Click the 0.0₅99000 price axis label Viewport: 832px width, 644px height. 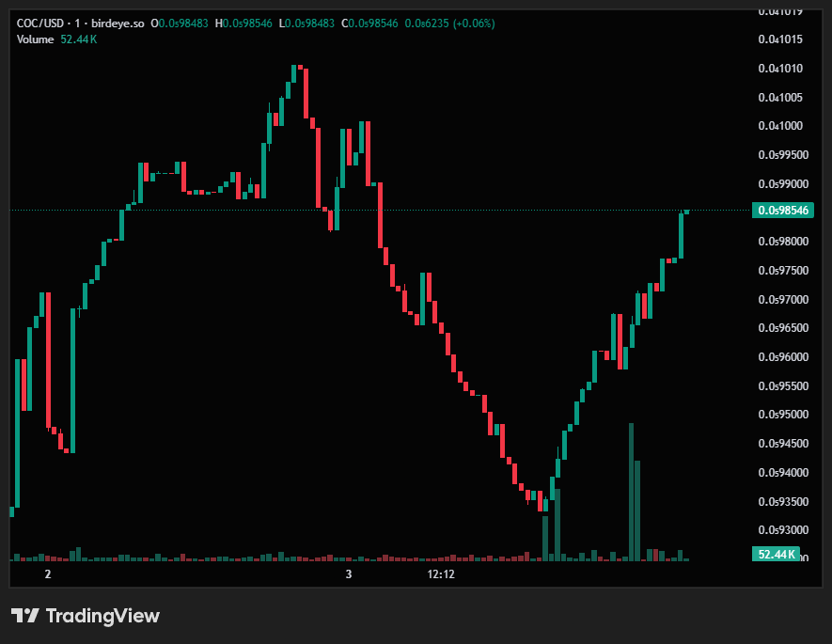point(783,184)
